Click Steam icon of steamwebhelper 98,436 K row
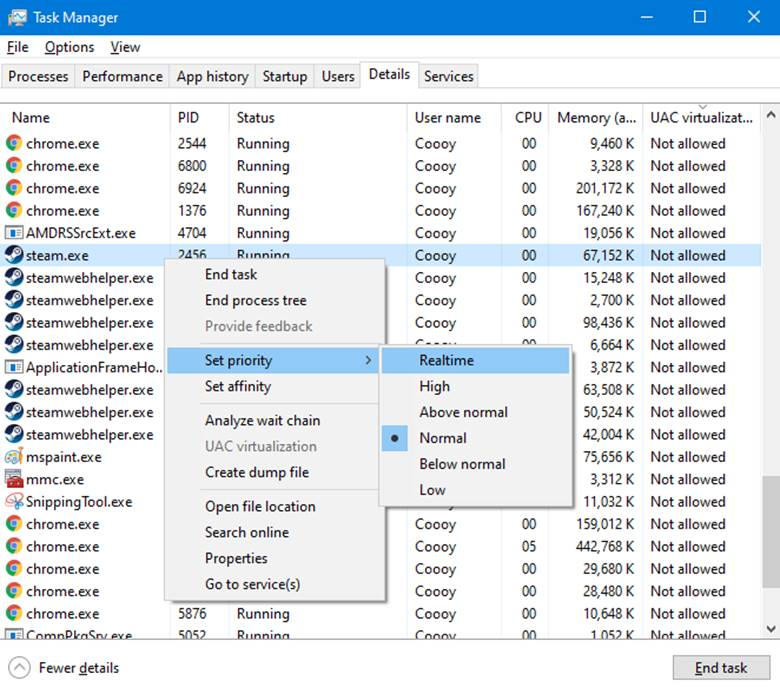780x694 pixels. [14, 322]
